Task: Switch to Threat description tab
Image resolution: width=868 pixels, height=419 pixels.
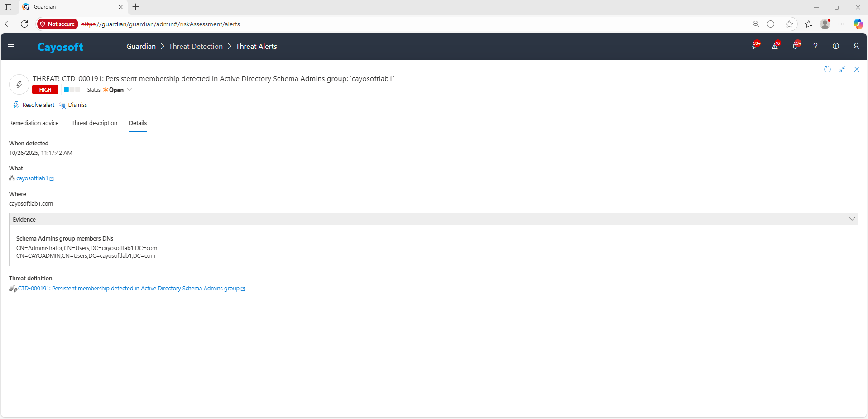Action: [x=94, y=123]
